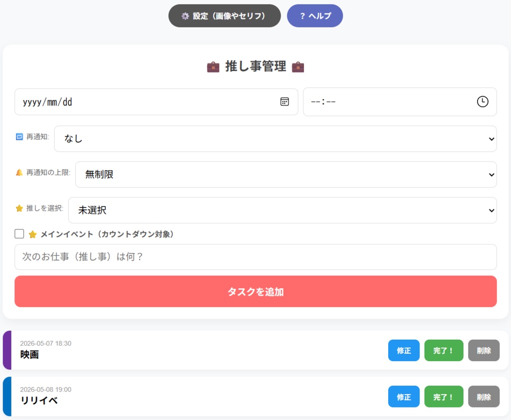Mark the 映画 task 完了!
511x420 pixels.
coord(444,351)
